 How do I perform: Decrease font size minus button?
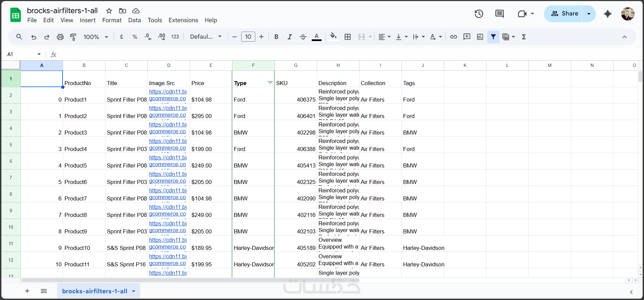click(x=234, y=37)
